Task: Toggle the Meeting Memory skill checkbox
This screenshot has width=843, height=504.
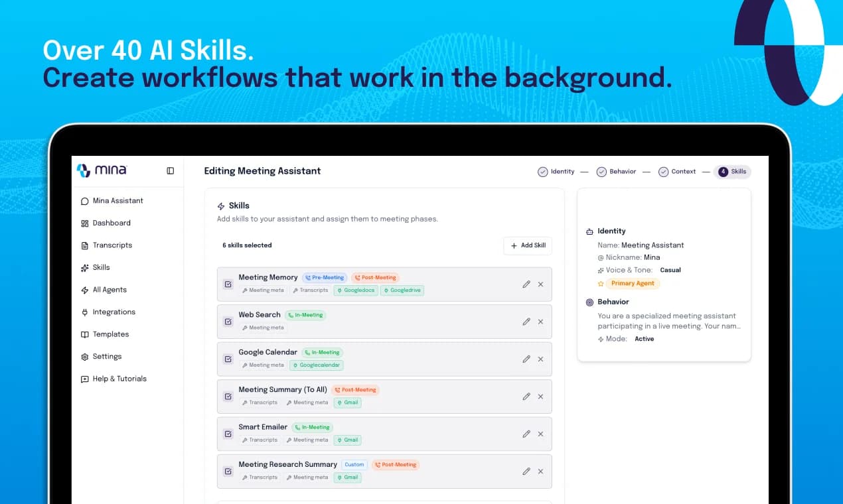Action: click(228, 284)
